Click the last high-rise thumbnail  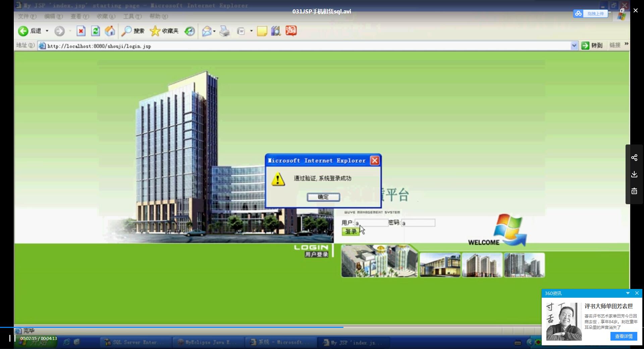point(524,265)
